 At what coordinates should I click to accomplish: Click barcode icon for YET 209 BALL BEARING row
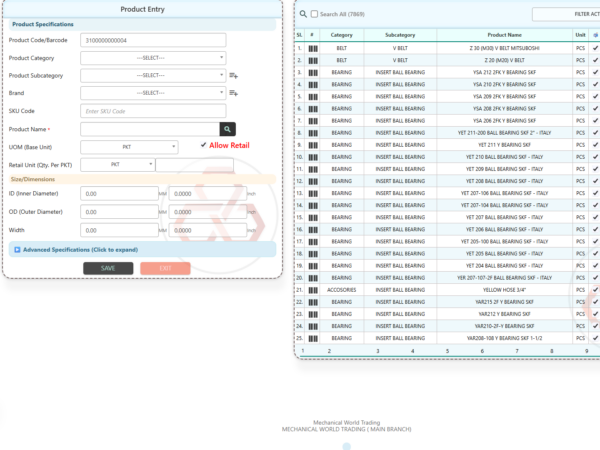tap(313, 169)
